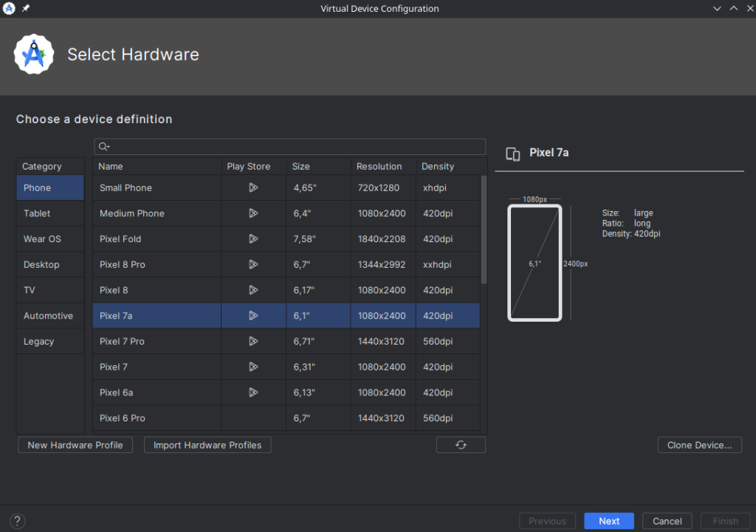Viewport: 756px width, 532px height.
Task: Click the device list vertical scrollbar
Action: (x=484, y=229)
